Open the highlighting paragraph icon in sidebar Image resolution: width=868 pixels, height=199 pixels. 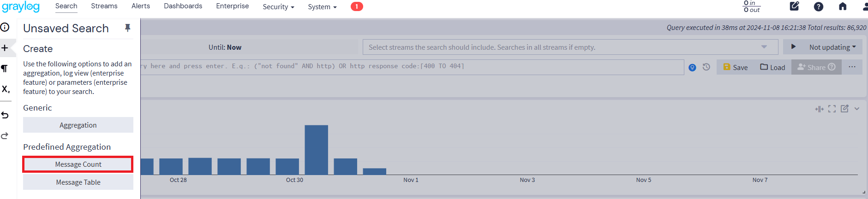(x=5, y=69)
